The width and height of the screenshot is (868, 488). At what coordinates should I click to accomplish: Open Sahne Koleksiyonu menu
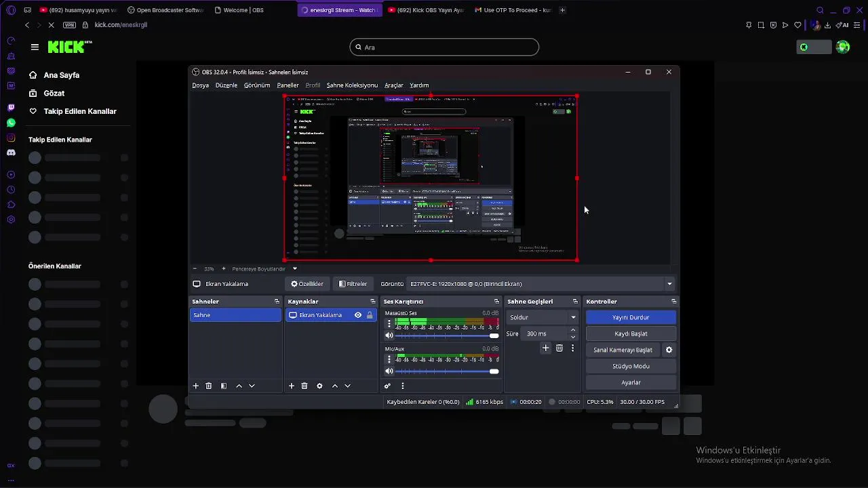352,85
